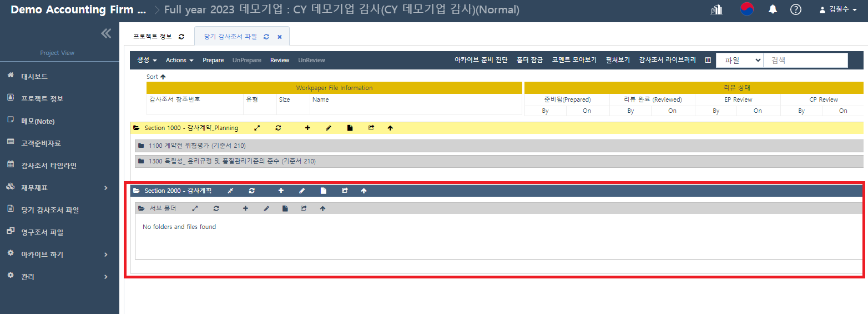Click the 검색 search input field
Screen dimensions: 868x314
[805, 60]
